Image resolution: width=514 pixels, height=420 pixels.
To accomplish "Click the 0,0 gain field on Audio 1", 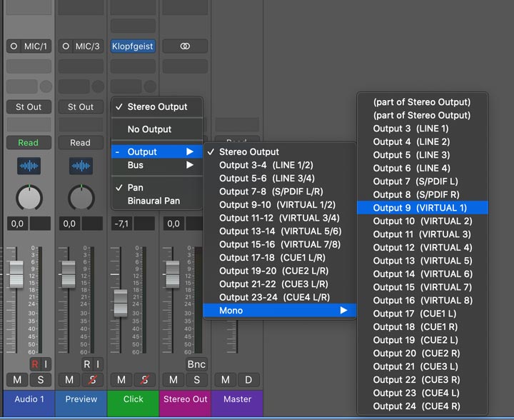I will [x=17, y=224].
